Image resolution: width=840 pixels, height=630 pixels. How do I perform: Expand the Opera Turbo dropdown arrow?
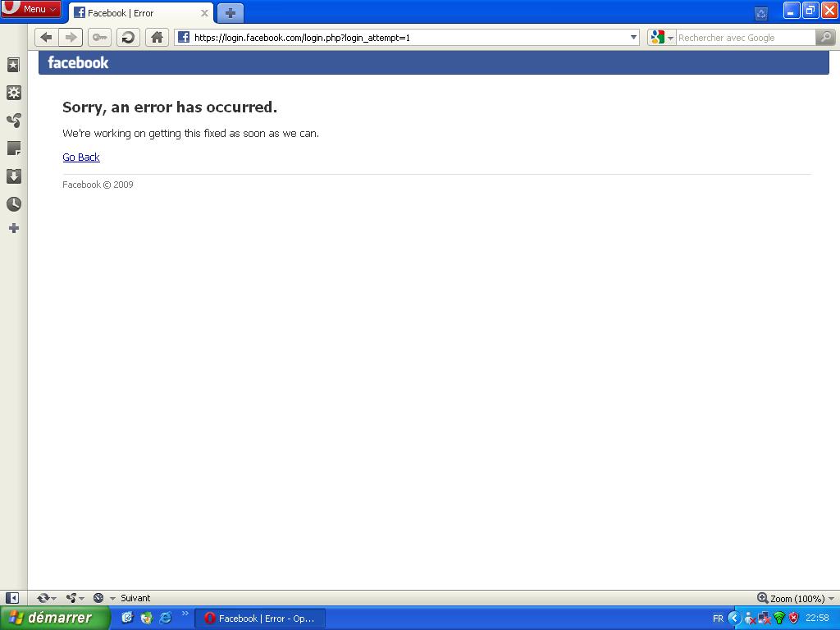click(112, 598)
